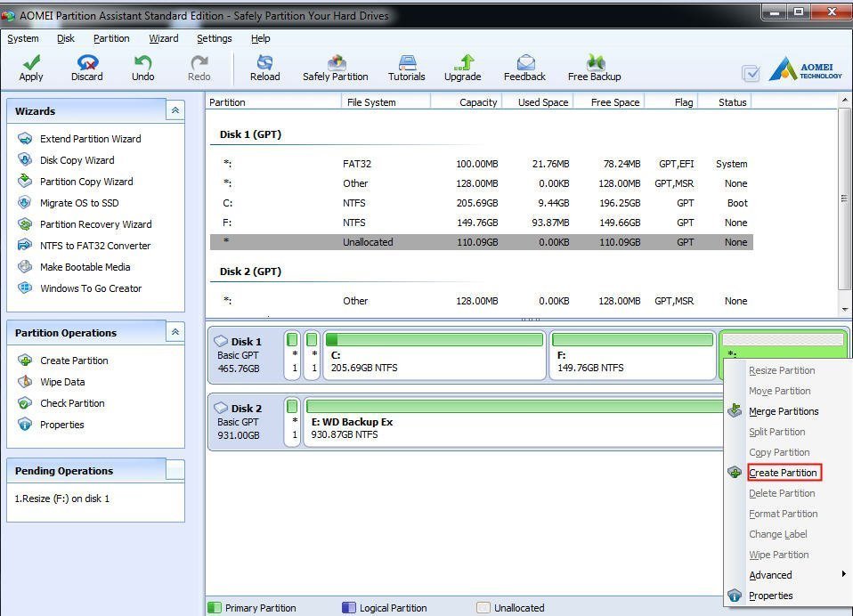Collapse the Partition Operations panel
The image size is (853, 616).
(175, 332)
